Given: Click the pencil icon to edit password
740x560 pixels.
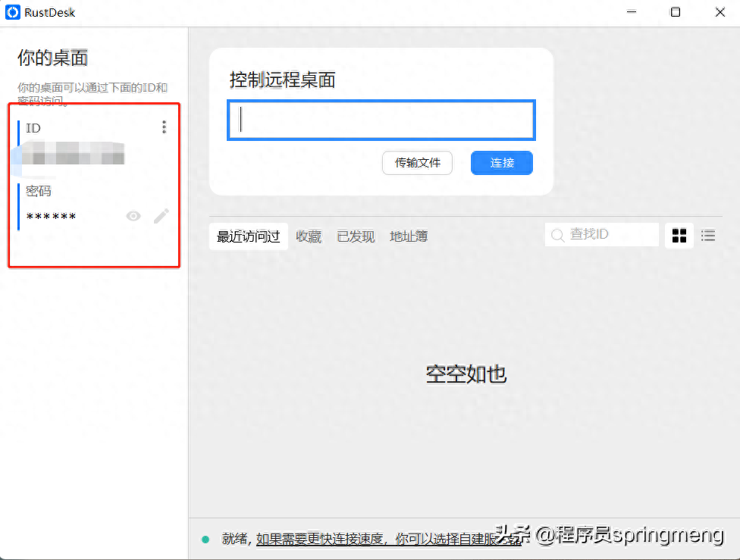Looking at the screenshot, I should [161, 217].
